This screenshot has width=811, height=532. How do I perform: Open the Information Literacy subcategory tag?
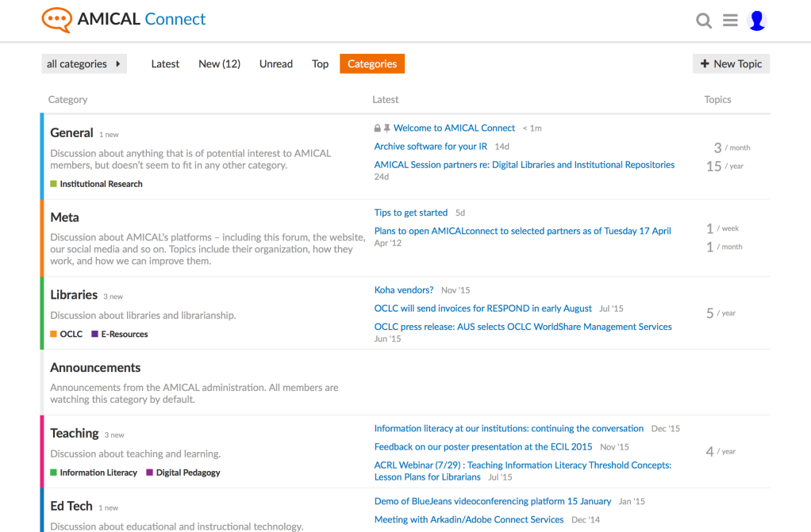93,473
